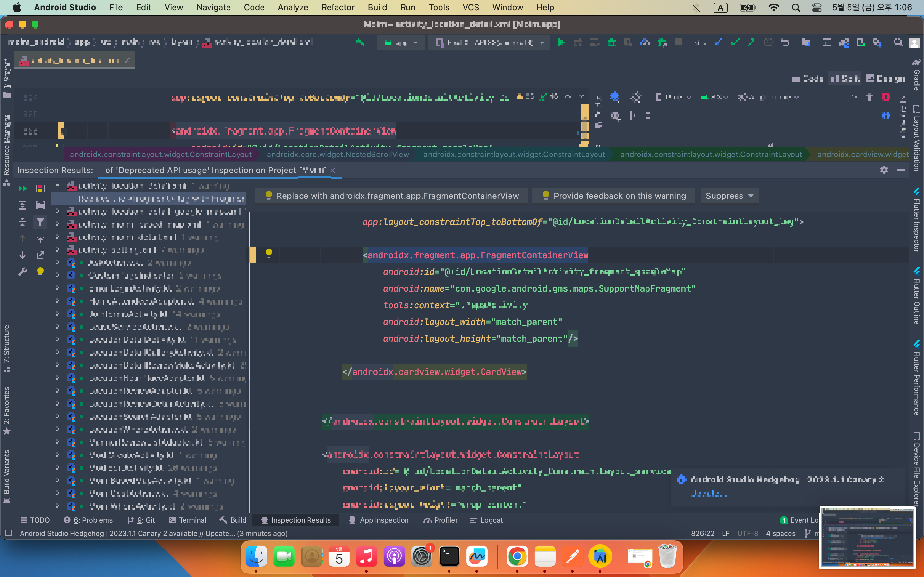This screenshot has width=924, height=577.
Task: Open the app run configuration dropdown
Action: click(401, 43)
